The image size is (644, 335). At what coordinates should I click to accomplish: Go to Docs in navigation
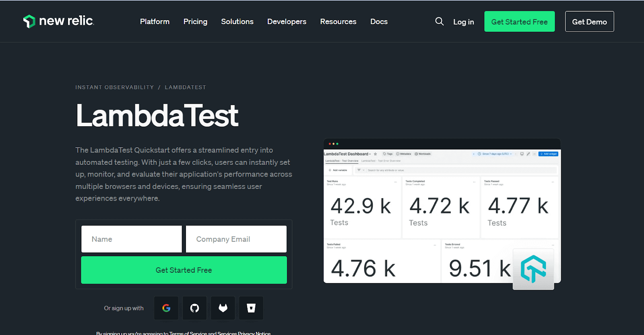pos(379,22)
